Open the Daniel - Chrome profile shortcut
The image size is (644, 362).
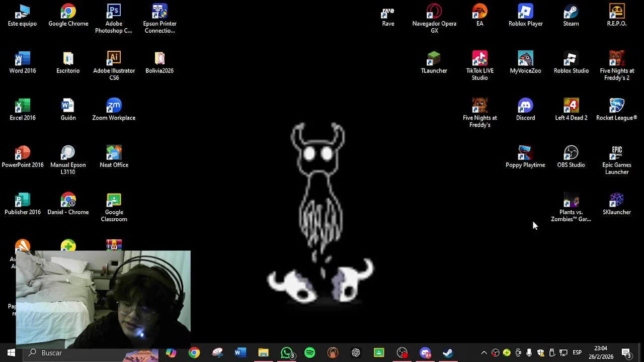[68, 205]
